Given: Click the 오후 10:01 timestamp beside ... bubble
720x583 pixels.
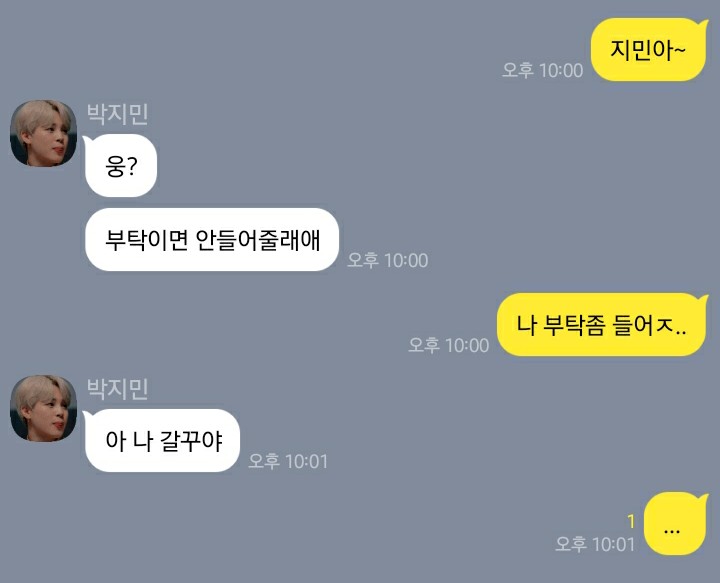Looking at the screenshot, I should 595,544.
